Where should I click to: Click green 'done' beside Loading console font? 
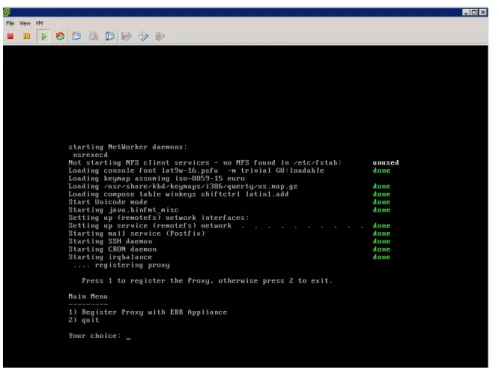(381, 171)
